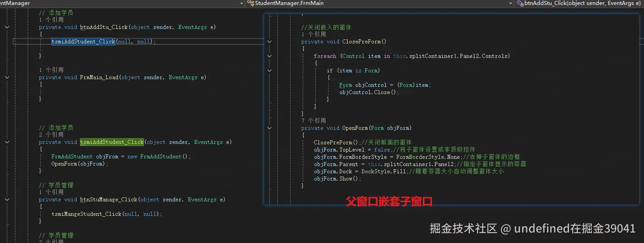Collapse the foreach block in peek window

269,56
